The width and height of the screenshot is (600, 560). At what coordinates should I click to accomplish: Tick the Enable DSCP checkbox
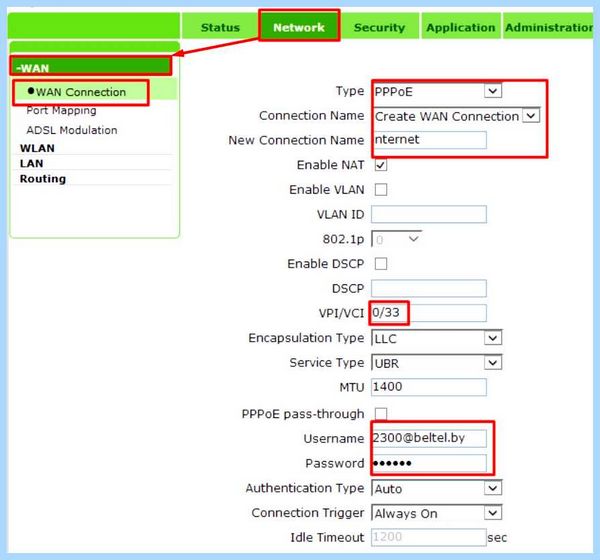(381, 264)
